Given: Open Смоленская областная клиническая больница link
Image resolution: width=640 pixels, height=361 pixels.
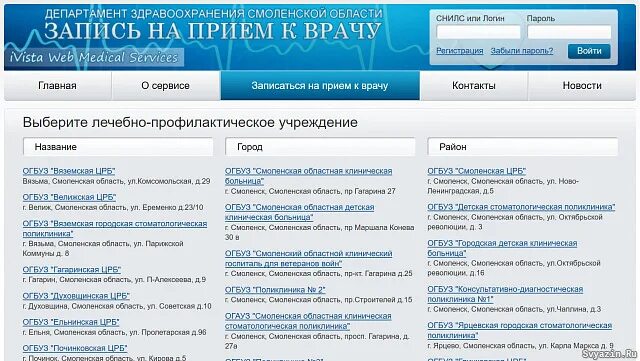Looking at the screenshot, I should point(309,176).
